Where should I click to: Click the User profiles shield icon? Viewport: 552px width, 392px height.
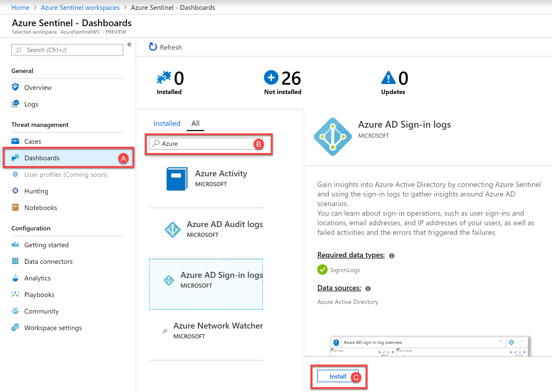tap(15, 174)
